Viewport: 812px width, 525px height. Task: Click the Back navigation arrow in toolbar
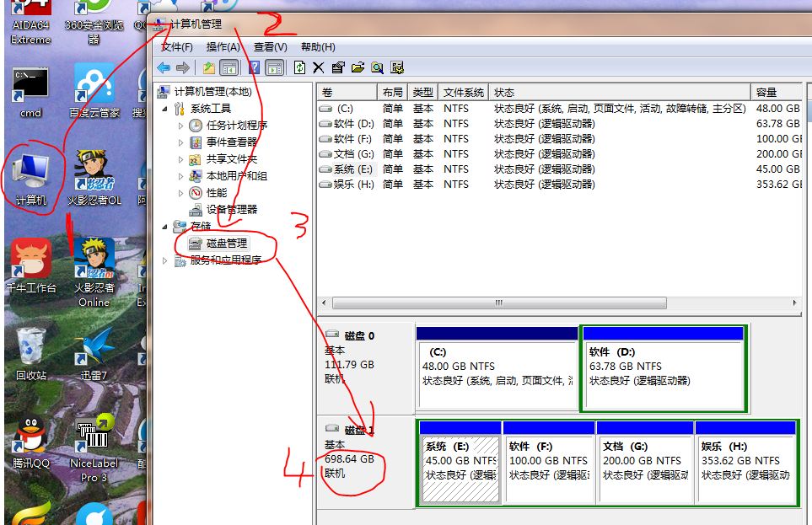tap(164, 67)
